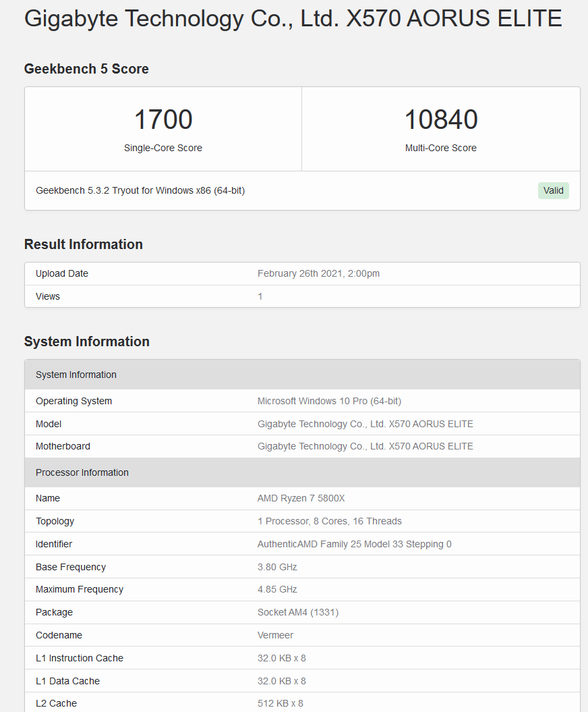588x712 pixels.
Task: Click the Multi-Core Score label
Action: click(440, 148)
